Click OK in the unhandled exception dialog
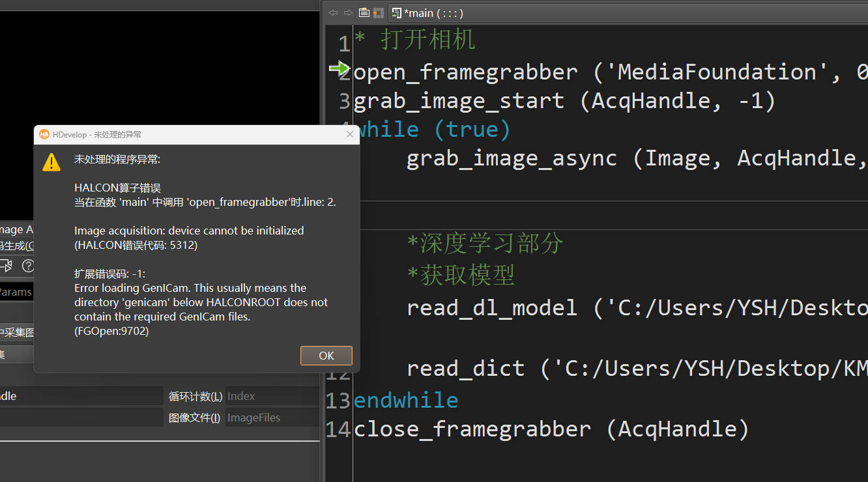 326,356
